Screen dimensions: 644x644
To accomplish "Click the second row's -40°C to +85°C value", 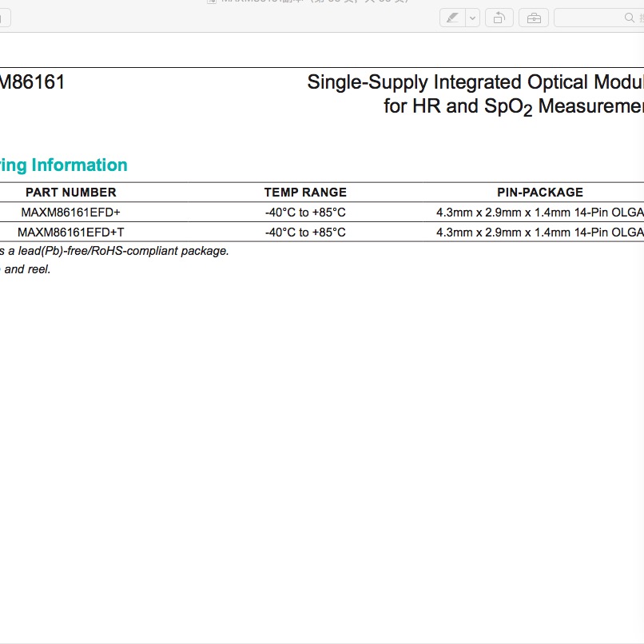I will tap(305, 233).
